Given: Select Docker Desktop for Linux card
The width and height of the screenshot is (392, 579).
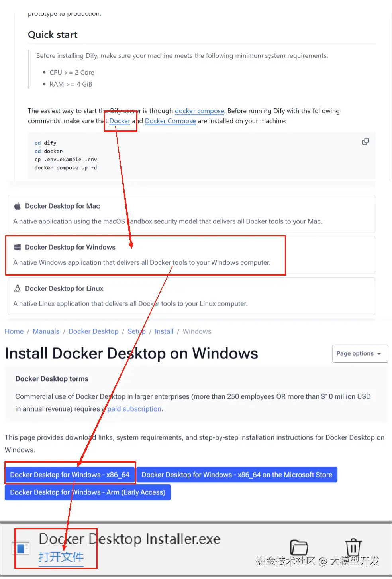Looking at the screenshot, I should point(192,296).
